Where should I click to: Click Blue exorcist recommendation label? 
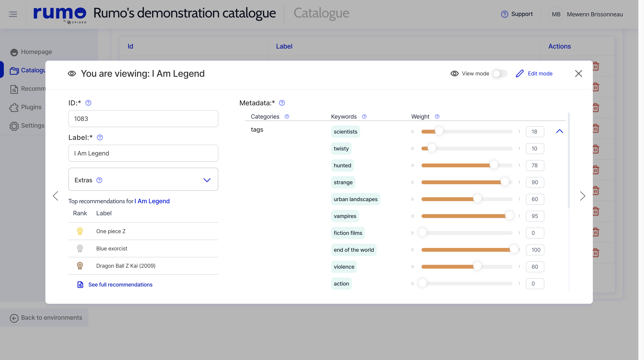(112, 248)
